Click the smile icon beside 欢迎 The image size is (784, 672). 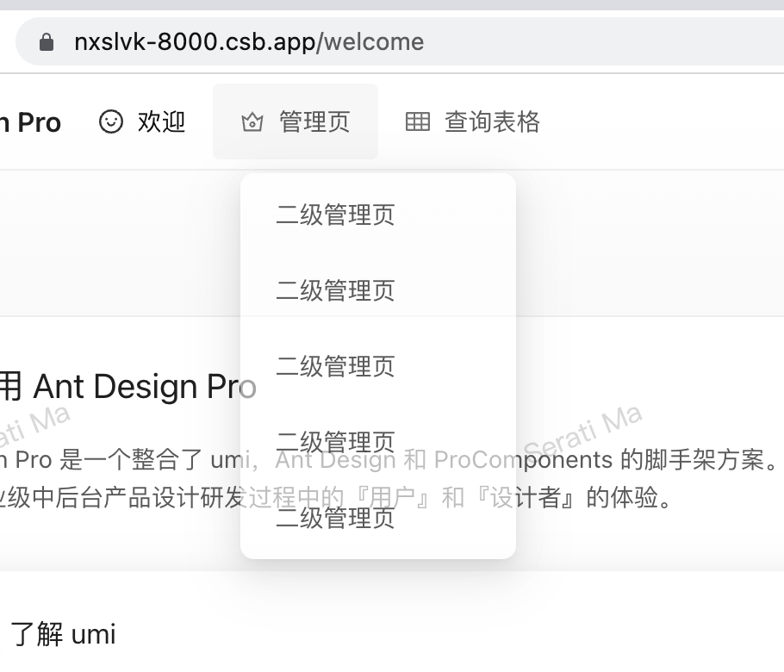click(x=110, y=121)
